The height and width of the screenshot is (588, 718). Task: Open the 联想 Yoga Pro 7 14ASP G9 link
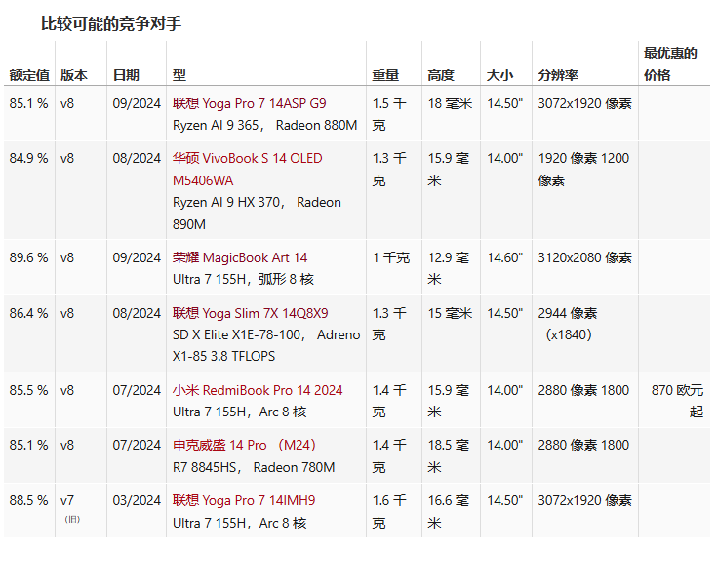click(x=249, y=103)
